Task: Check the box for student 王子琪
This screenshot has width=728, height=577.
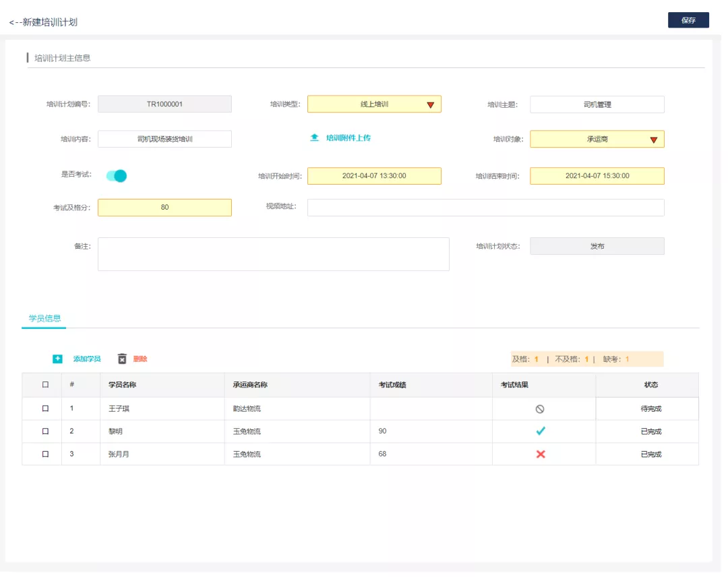Action: click(45, 408)
